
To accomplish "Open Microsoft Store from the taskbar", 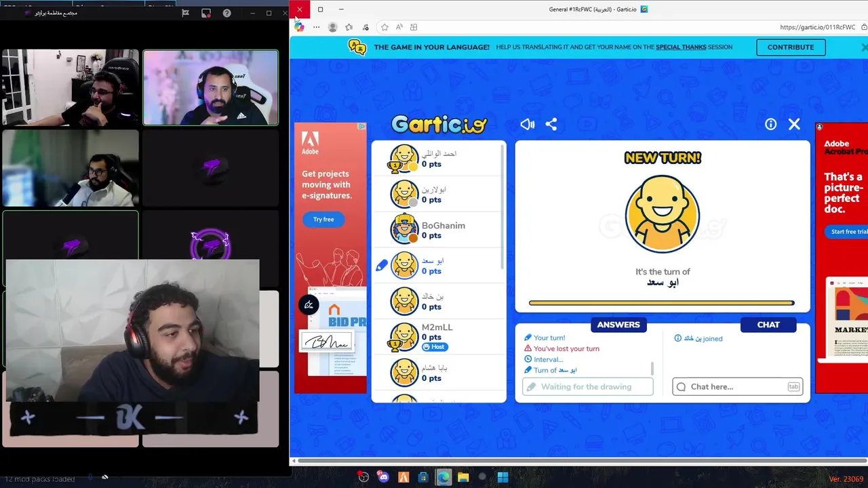I will pos(423,477).
